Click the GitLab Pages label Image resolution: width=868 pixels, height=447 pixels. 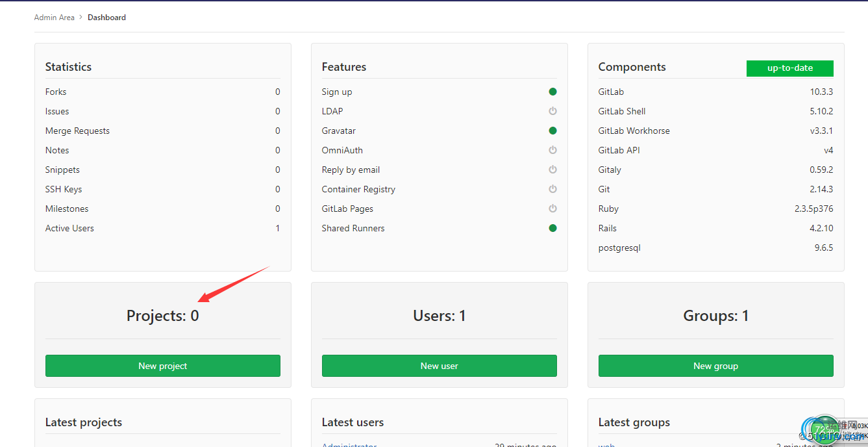347,209
